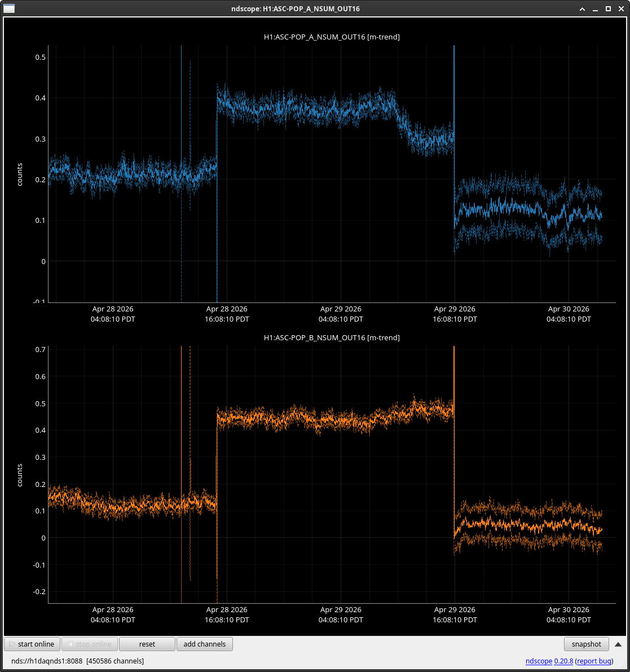Image resolution: width=630 pixels, height=672 pixels.
Task: Follow the report bug link
Action: (593, 661)
